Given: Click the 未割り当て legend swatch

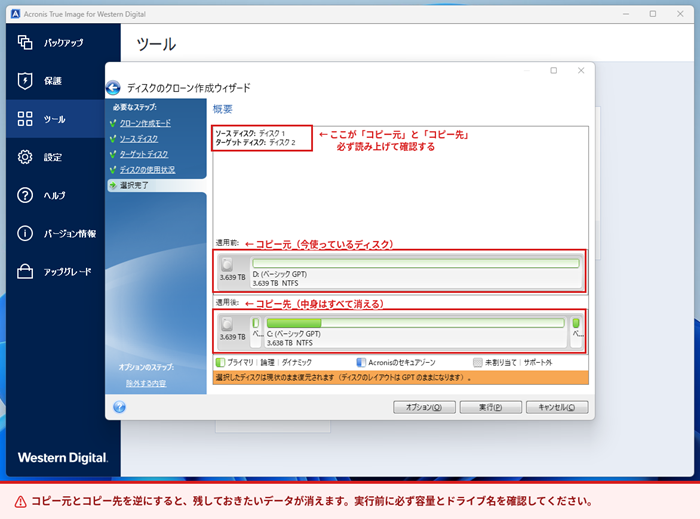Looking at the screenshot, I should tap(478, 362).
